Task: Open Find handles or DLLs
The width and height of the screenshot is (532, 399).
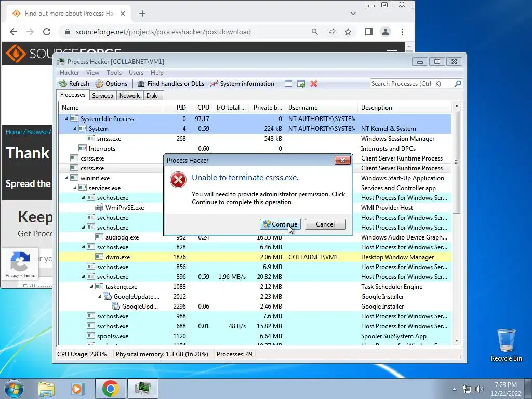Action: [170, 84]
